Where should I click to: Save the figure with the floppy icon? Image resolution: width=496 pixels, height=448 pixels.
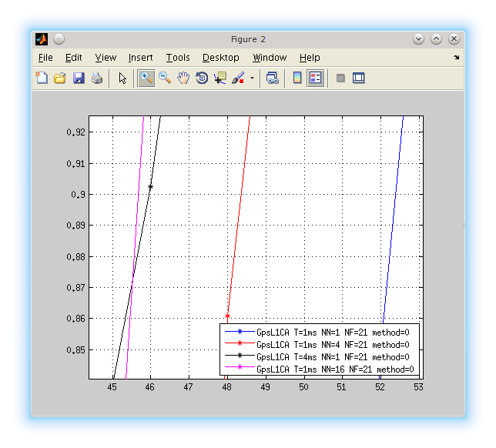click(79, 78)
